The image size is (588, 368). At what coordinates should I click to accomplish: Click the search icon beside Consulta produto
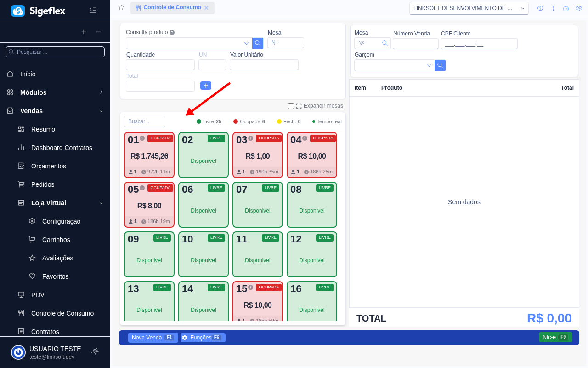tap(258, 43)
